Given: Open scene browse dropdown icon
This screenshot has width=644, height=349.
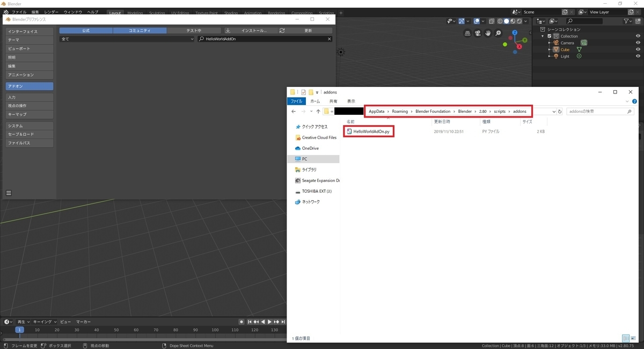Looking at the screenshot, I should click(x=516, y=12).
